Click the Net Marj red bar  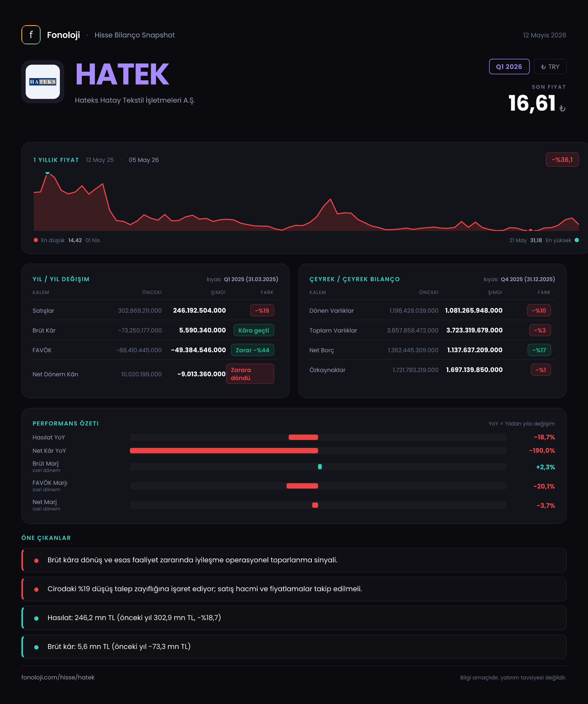click(x=315, y=505)
